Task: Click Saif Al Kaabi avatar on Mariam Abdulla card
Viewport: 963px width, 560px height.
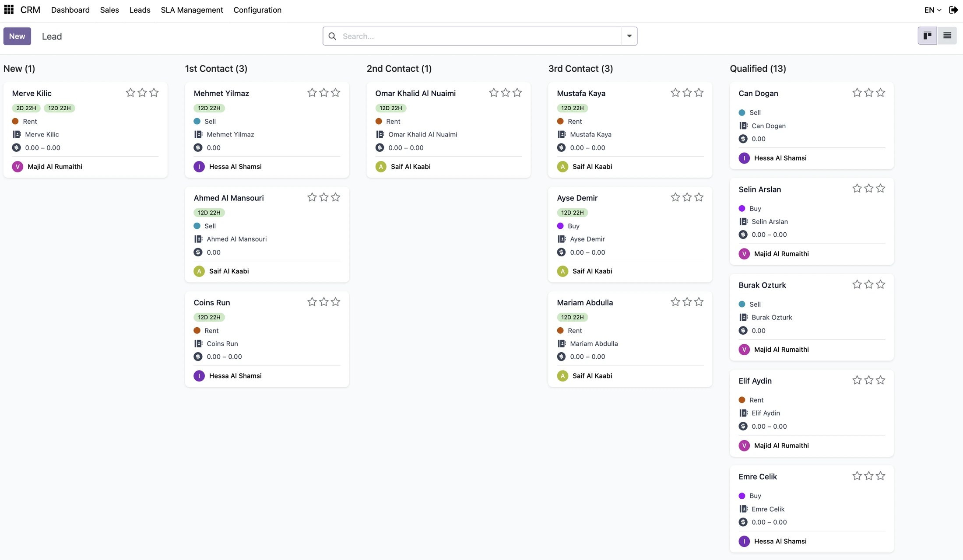Action: coord(562,376)
